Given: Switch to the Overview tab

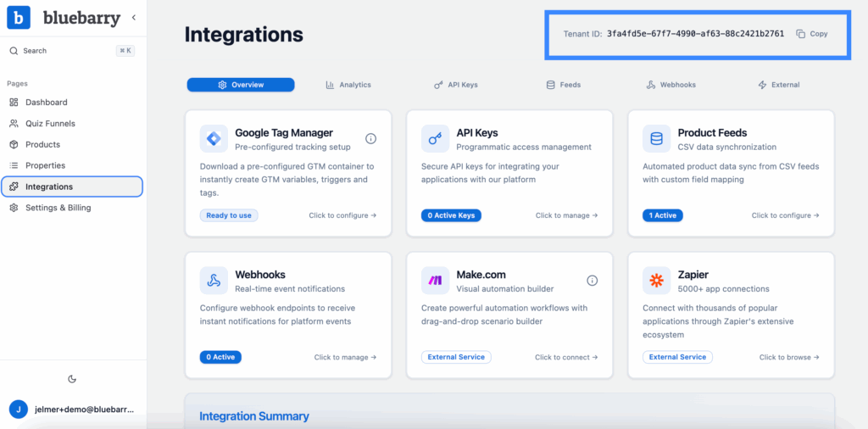Looking at the screenshot, I should 241,85.
